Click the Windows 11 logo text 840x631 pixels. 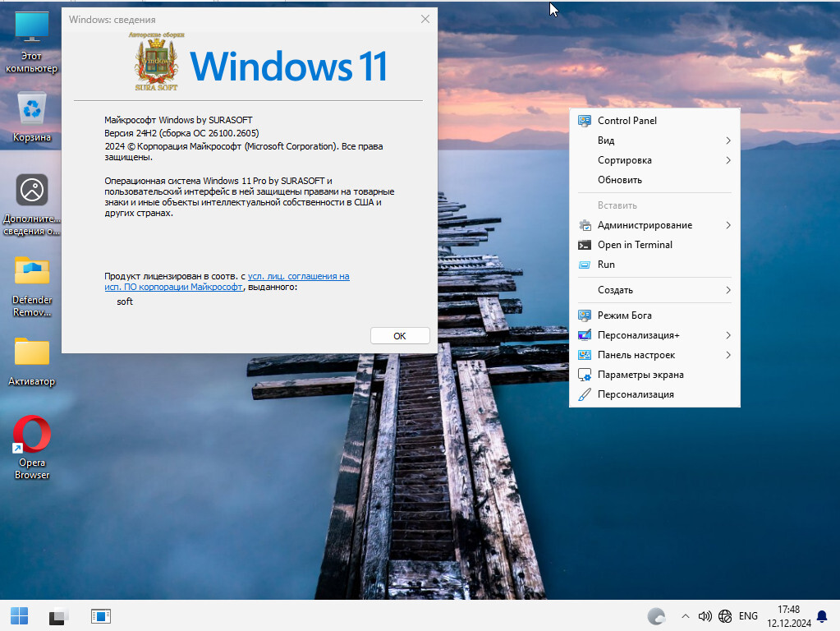pos(288,67)
